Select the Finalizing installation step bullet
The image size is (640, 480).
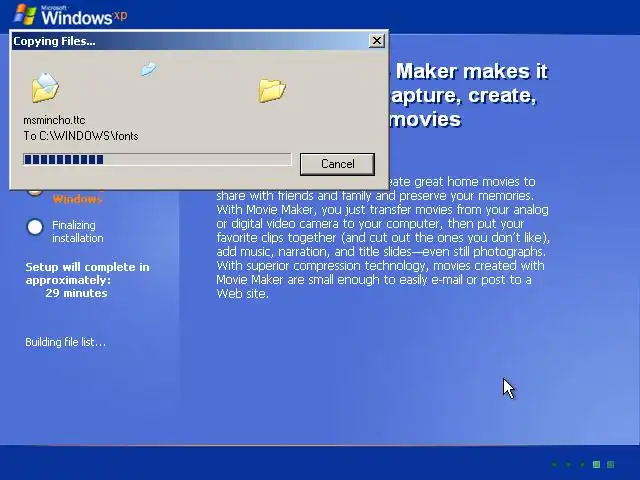35,227
